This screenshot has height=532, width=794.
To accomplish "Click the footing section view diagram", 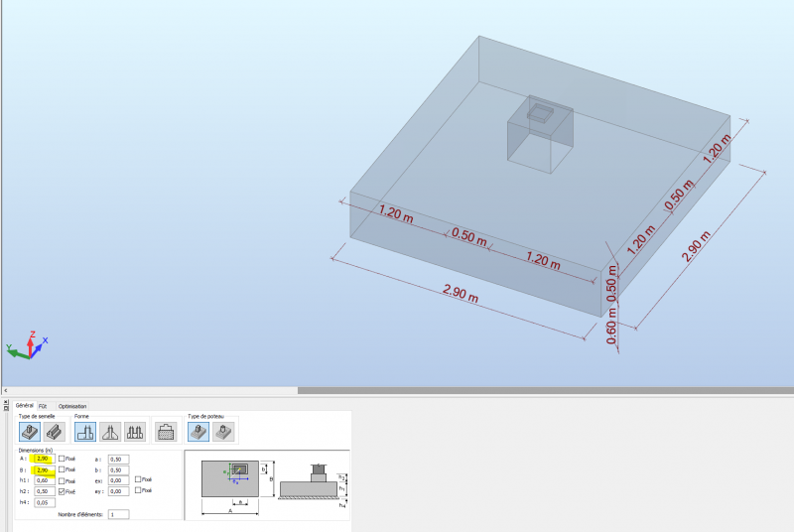I will point(309,481).
